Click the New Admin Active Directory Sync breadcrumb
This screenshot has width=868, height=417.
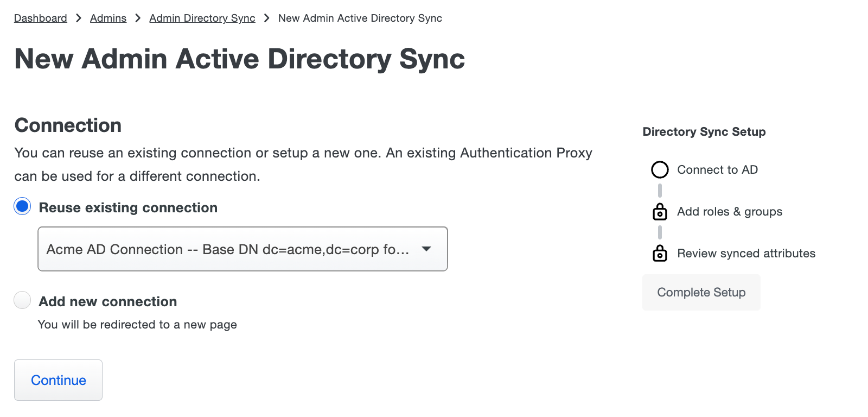[360, 18]
